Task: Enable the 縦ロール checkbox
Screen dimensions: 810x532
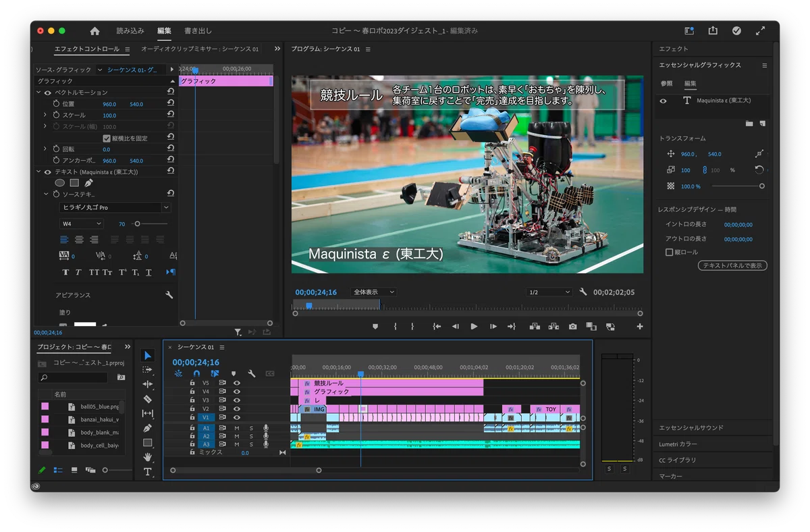Action: coord(670,252)
